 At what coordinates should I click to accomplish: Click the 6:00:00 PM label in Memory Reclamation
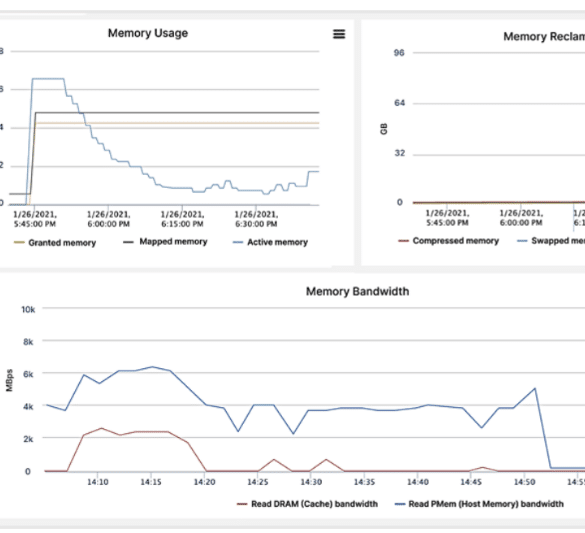tap(521, 218)
